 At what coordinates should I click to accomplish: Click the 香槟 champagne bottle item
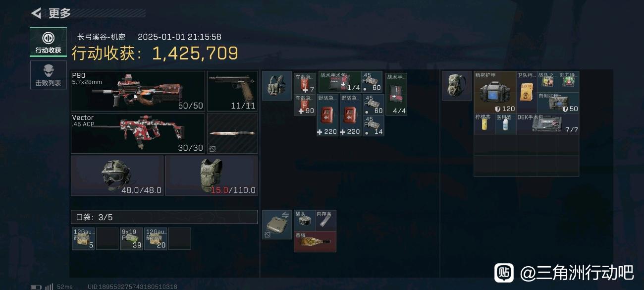(315, 241)
